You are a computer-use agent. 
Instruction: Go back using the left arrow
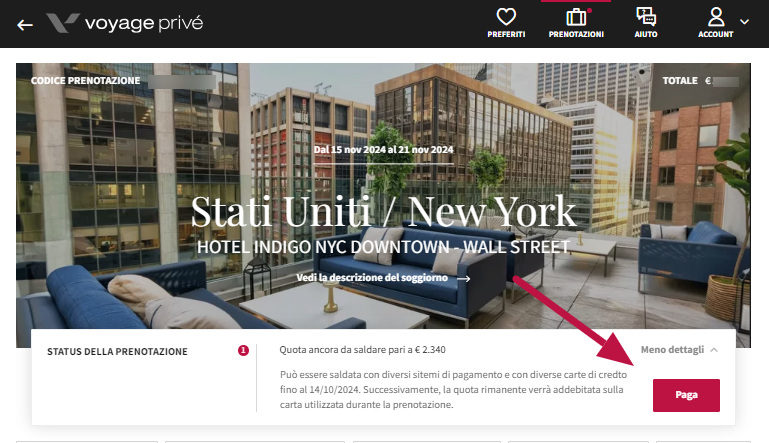tap(25, 25)
